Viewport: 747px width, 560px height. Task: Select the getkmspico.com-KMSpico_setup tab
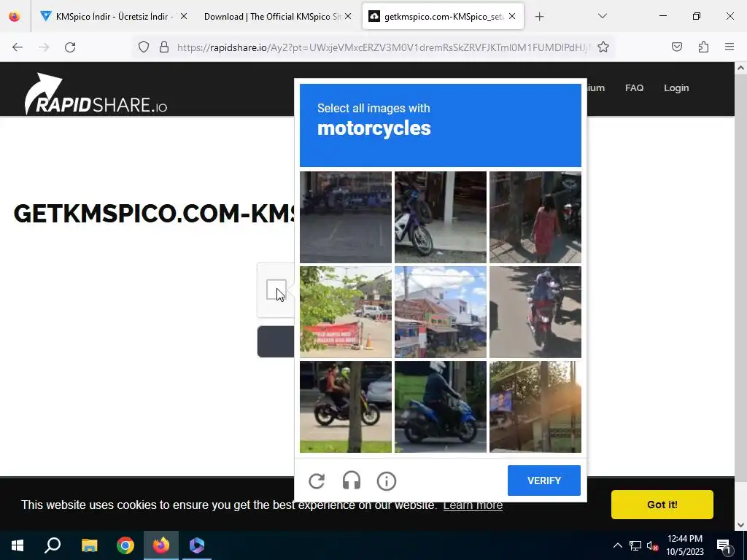[443, 17]
